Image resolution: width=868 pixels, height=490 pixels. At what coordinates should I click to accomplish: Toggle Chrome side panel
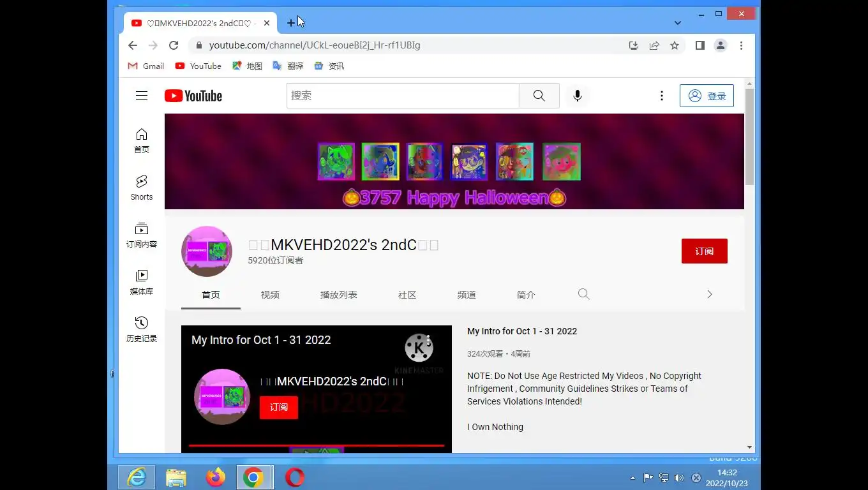(x=700, y=45)
